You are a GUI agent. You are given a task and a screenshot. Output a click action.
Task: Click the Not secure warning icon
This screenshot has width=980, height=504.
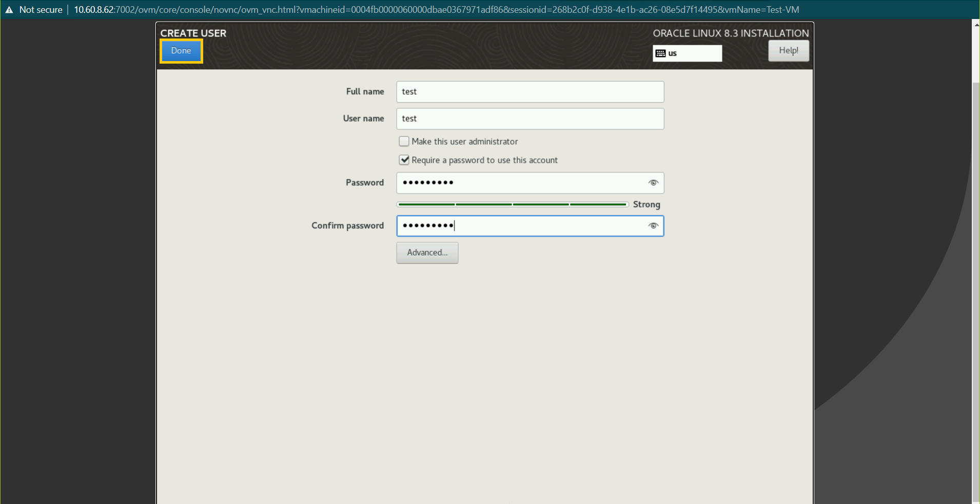(9, 10)
